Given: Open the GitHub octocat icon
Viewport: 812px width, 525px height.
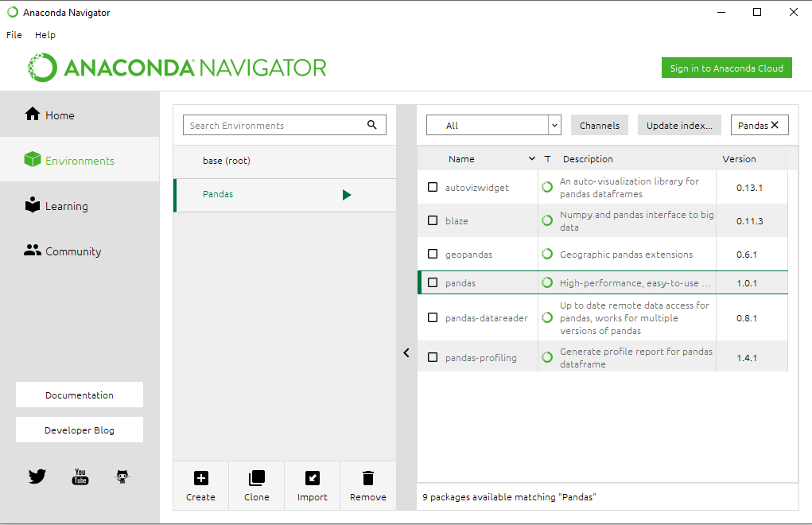Looking at the screenshot, I should pos(122,476).
